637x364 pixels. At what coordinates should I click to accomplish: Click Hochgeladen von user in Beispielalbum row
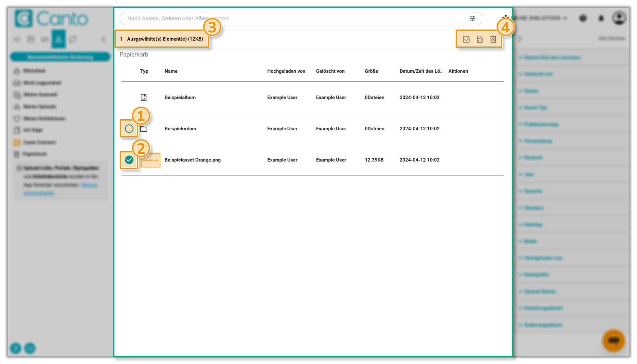tap(282, 97)
